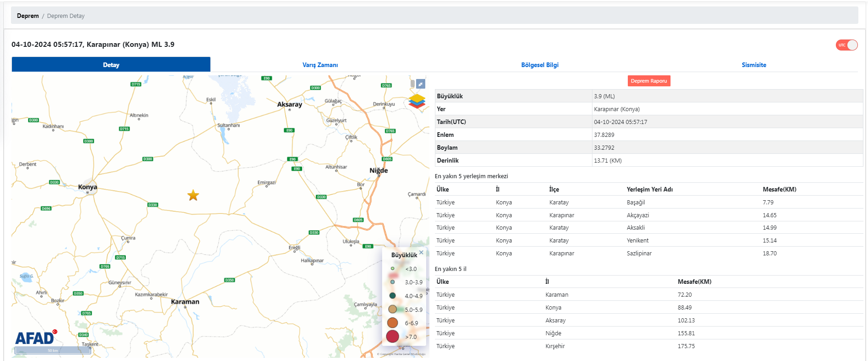Click the Enlem value 37.8289
868x361 pixels.
point(604,135)
